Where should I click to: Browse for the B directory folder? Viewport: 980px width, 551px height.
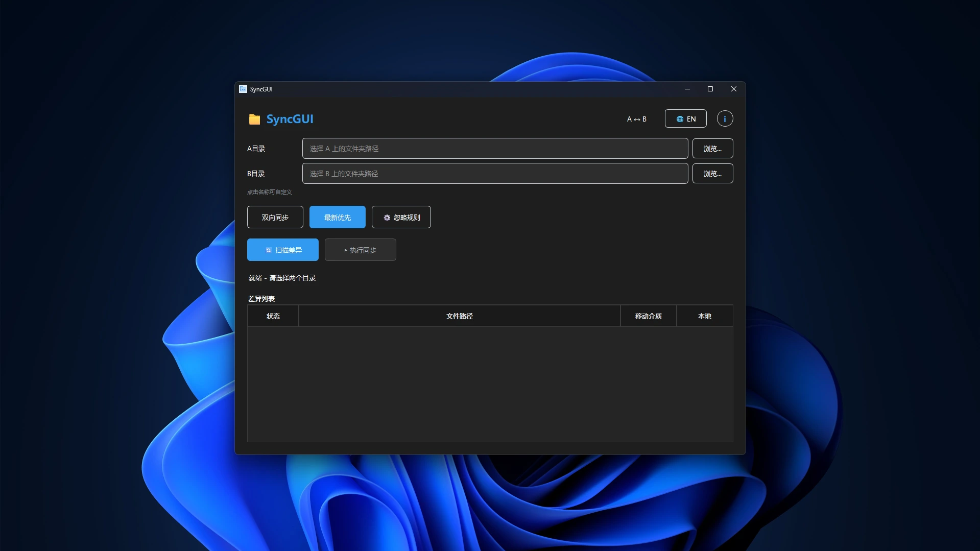click(x=712, y=174)
